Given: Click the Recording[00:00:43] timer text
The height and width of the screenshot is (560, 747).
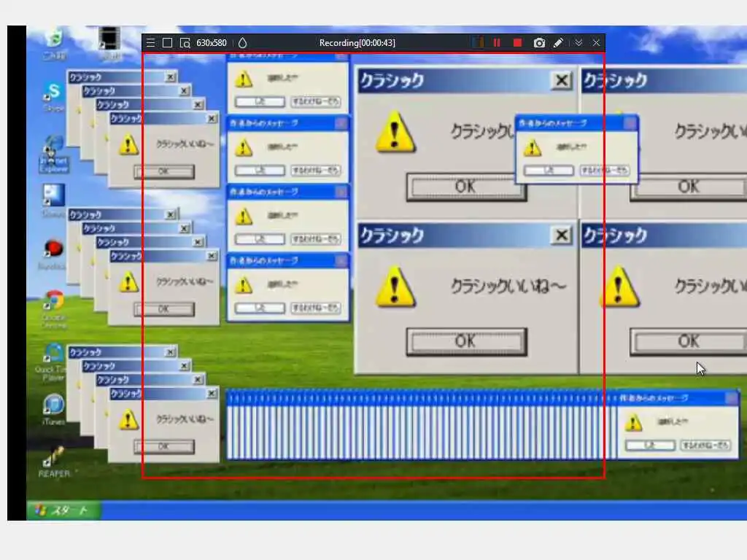Looking at the screenshot, I should click(x=357, y=43).
